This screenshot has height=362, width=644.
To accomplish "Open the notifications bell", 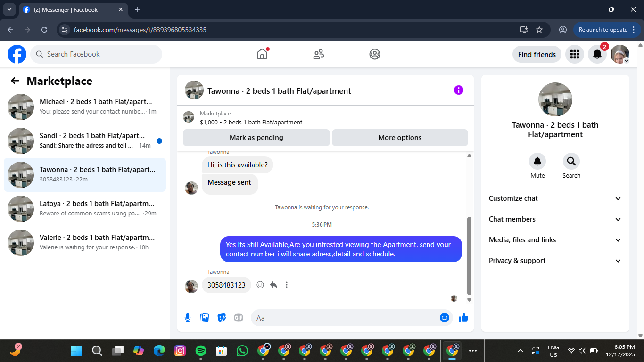I will coord(597,54).
